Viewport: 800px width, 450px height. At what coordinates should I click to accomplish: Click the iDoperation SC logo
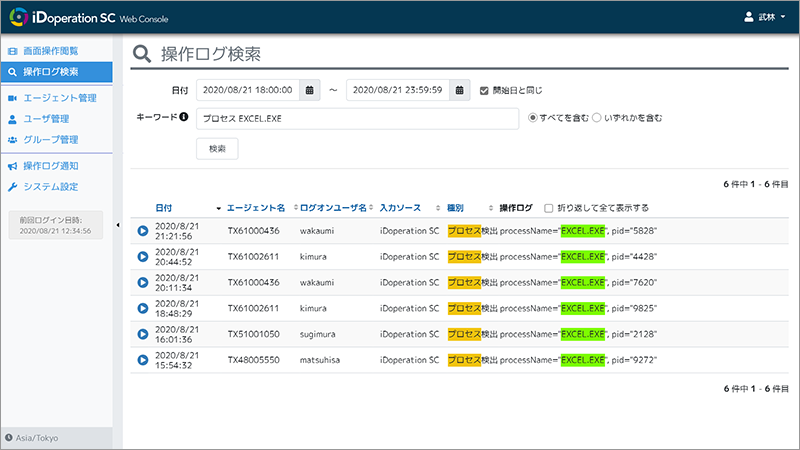coord(88,17)
